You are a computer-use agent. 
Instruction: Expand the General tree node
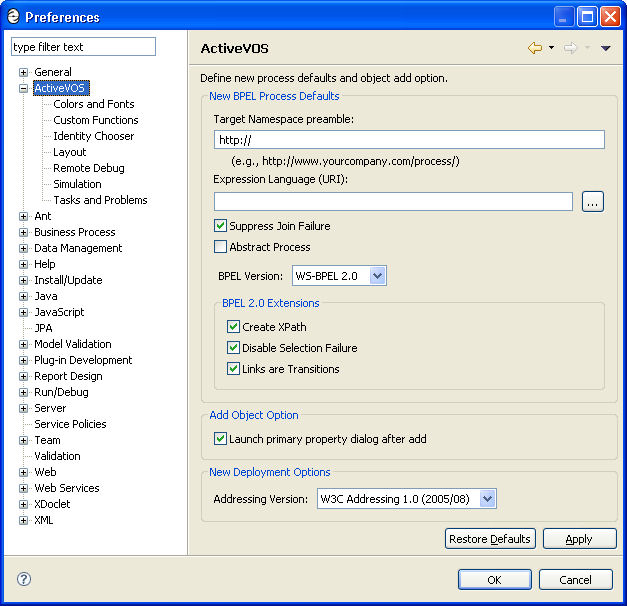pos(24,72)
